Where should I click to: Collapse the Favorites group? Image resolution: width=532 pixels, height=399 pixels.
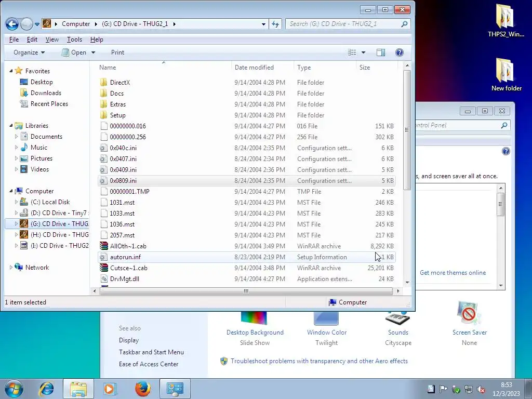[11, 71]
